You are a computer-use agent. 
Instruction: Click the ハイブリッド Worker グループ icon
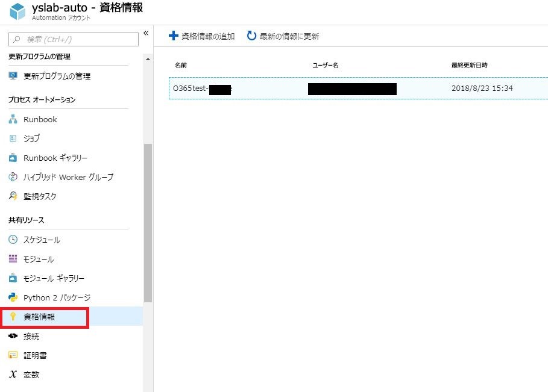13,176
